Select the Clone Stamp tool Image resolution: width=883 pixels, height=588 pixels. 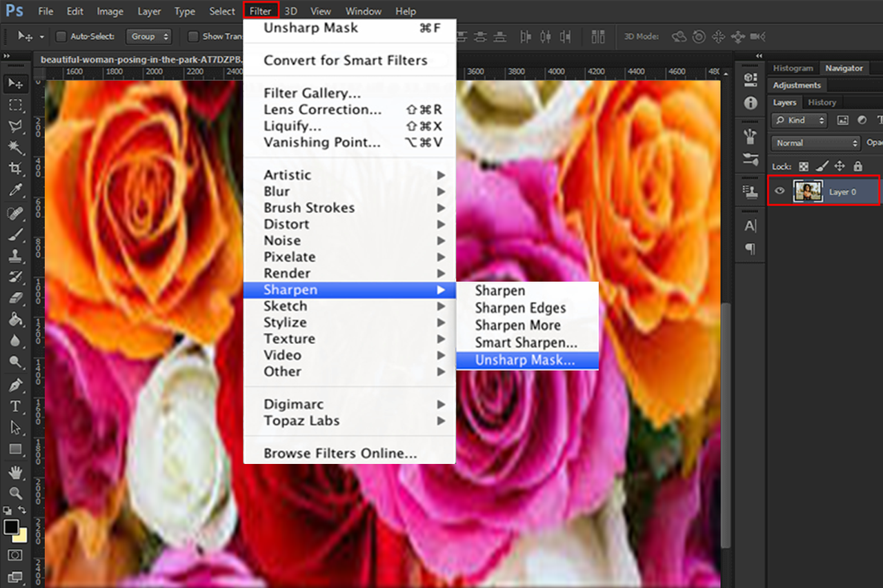point(15,255)
